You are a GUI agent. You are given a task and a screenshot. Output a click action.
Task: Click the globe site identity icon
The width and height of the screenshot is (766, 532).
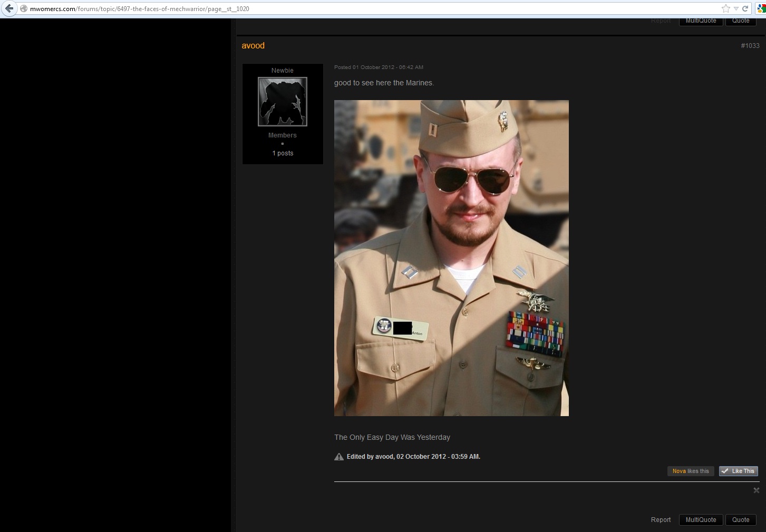(24, 9)
